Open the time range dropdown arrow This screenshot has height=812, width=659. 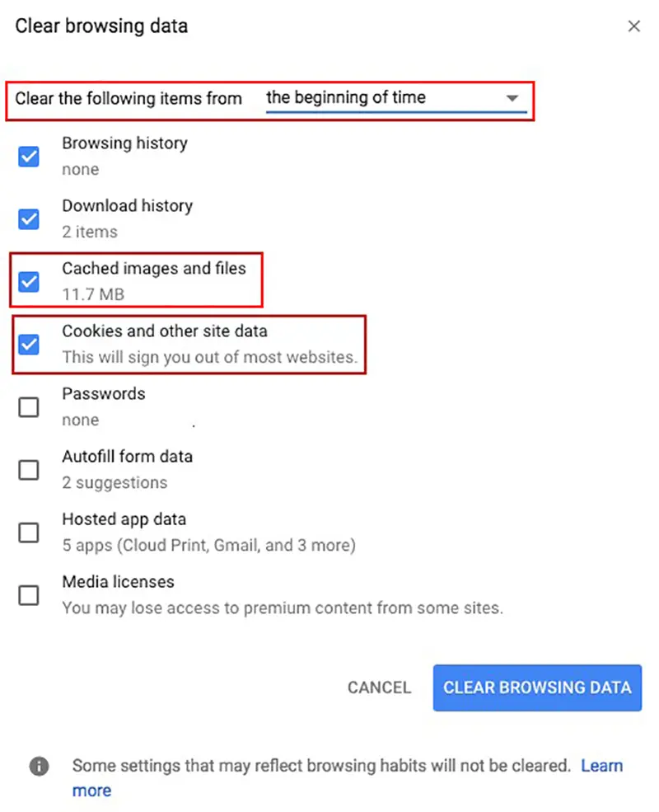[512, 98]
